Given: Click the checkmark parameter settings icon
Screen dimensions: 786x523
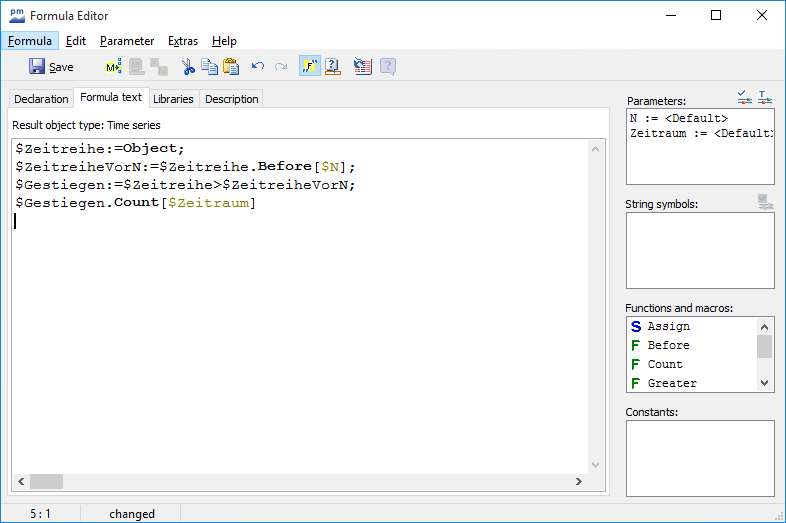Looking at the screenshot, I should click(x=744, y=97).
